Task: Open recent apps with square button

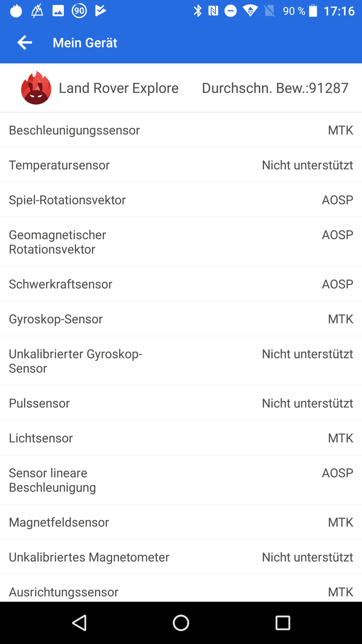Action: tap(283, 623)
